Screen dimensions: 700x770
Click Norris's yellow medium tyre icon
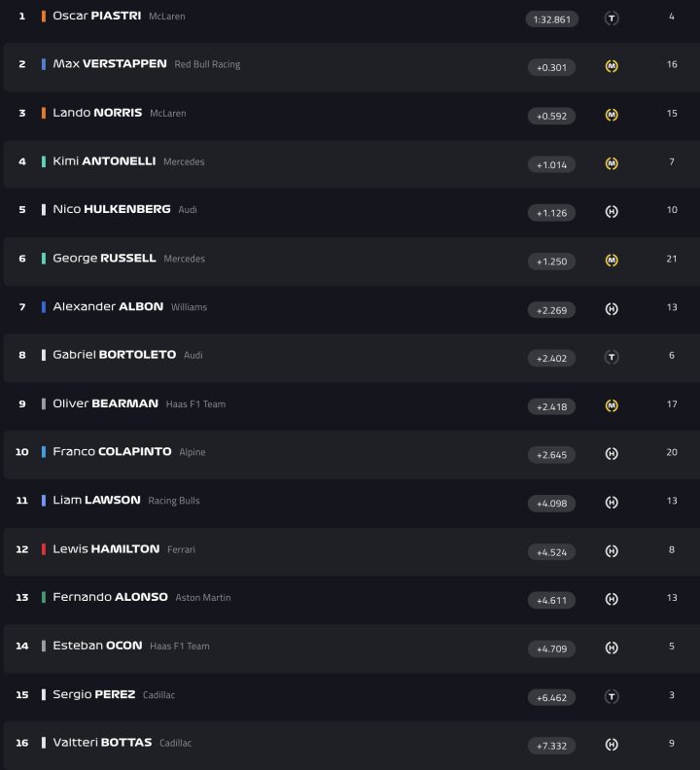point(612,115)
